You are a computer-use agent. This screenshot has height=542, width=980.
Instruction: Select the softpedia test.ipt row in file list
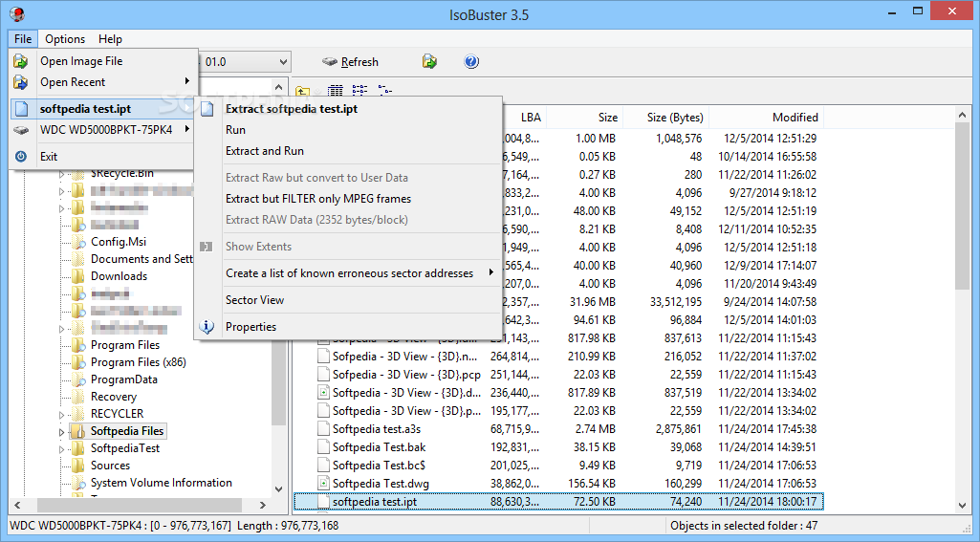coord(558,501)
